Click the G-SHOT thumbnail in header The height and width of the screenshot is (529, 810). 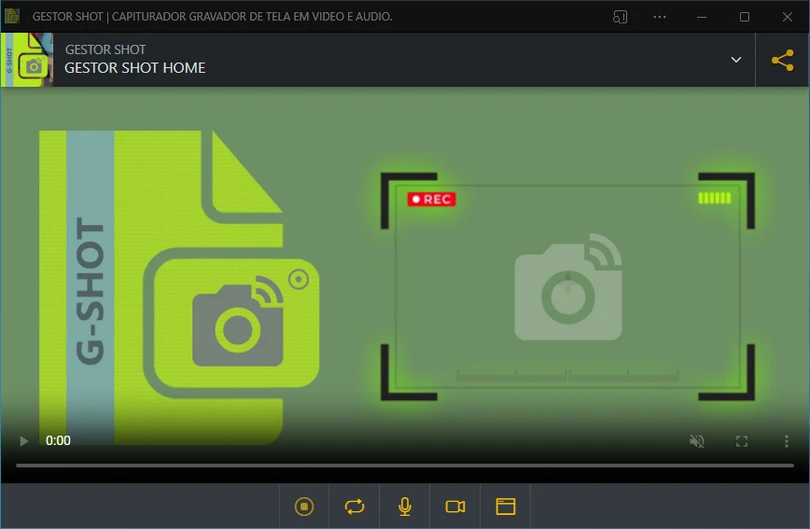(x=27, y=60)
